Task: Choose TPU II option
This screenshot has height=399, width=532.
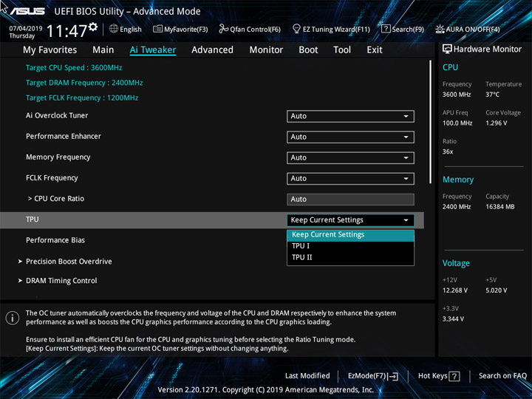Action: point(350,257)
